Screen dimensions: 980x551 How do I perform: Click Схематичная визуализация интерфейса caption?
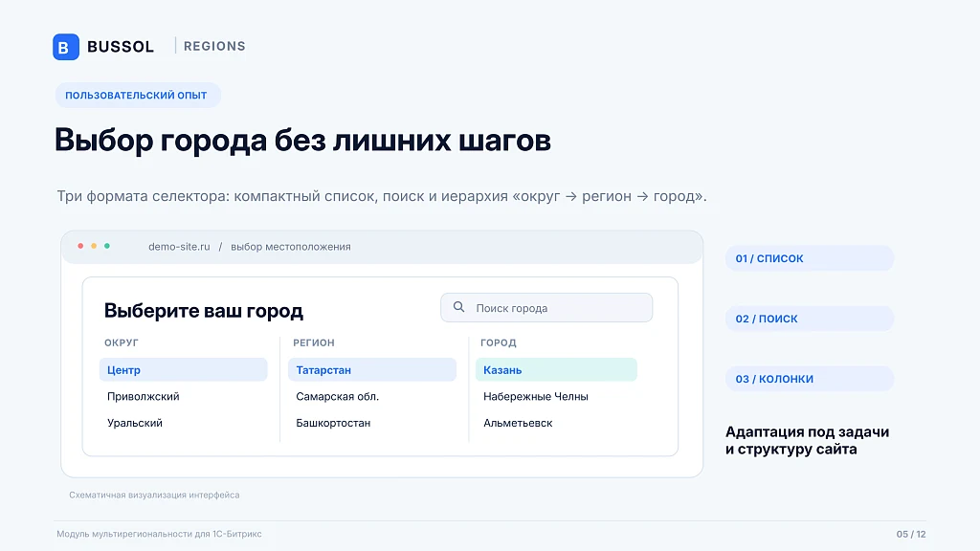pyautogui.click(x=154, y=495)
